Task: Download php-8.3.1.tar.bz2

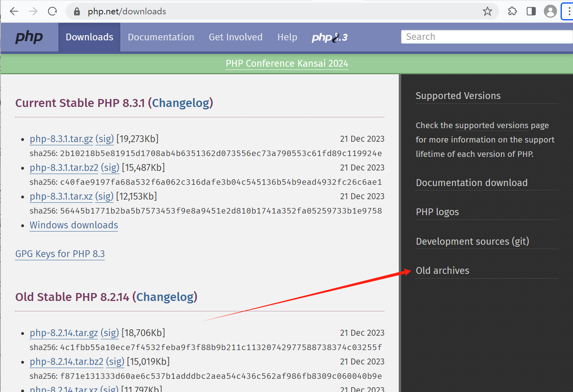Action: pyautogui.click(x=64, y=168)
